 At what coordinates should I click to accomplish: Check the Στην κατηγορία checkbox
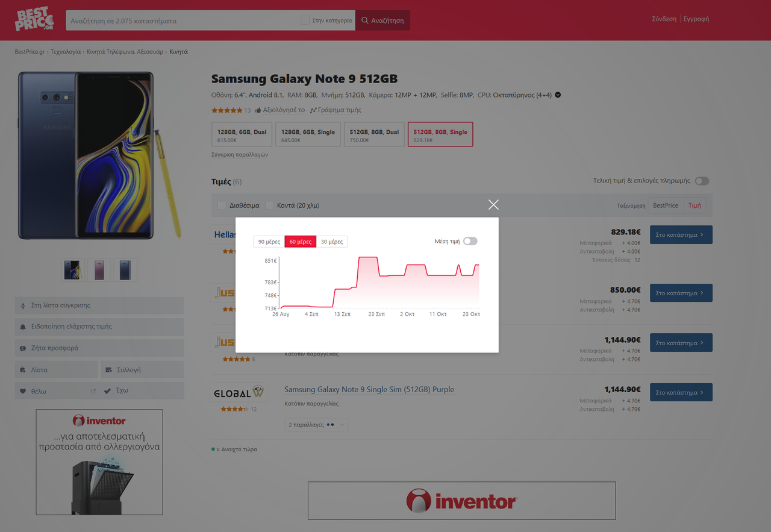pyautogui.click(x=305, y=20)
